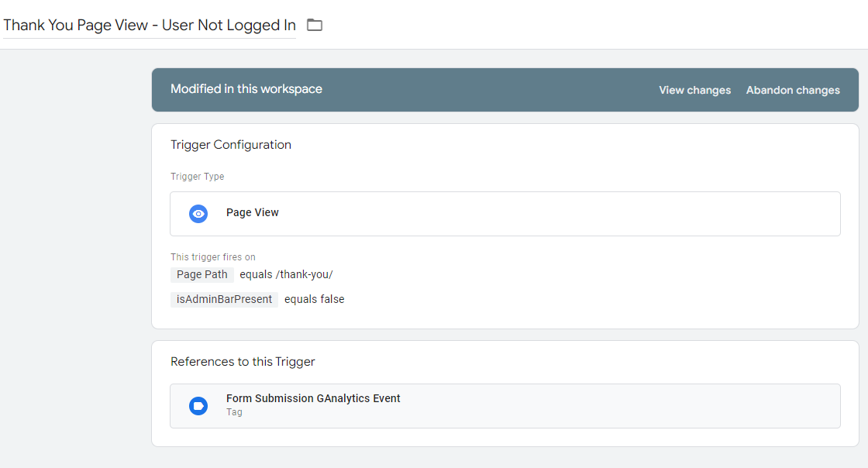The height and width of the screenshot is (468, 868).
Task: Click the 'Modified in this workspace' banner text
Action: pyautogui.click(x=246, y=89)
